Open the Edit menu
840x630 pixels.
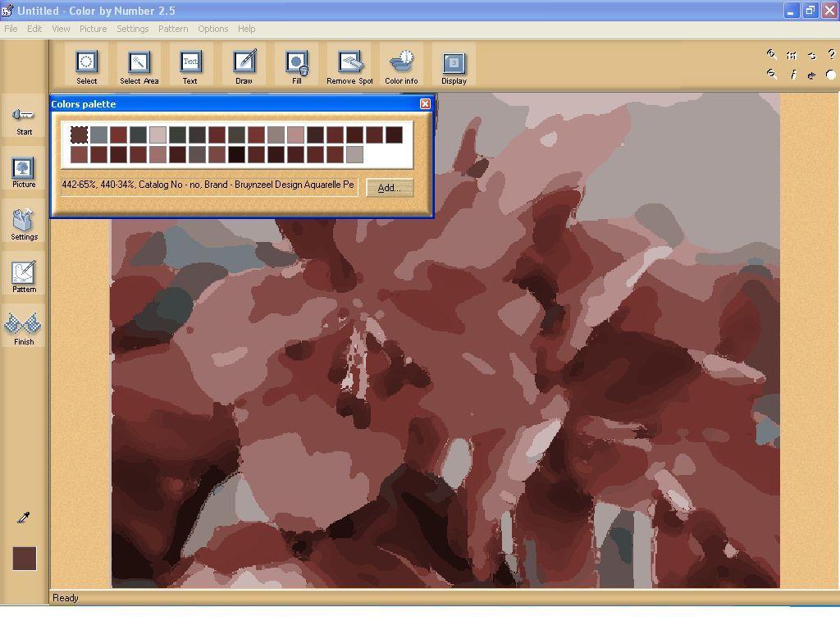point(34,29)
